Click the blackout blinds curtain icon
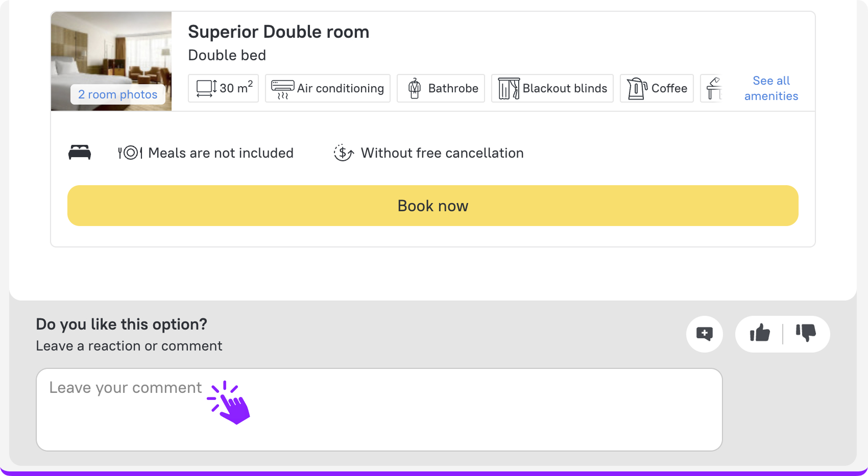The width and height of the screenshot is (868, 476). pyautogui.click(x=509, y=88)
